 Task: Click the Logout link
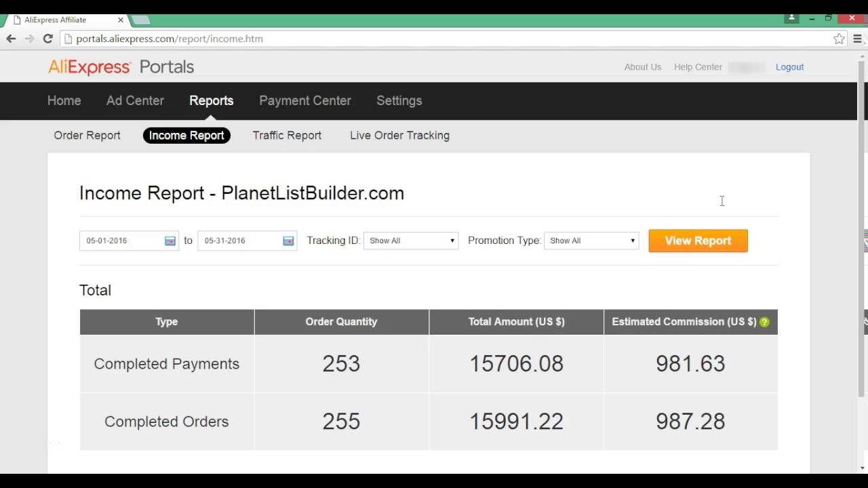pyautogui.click(x=789, y=67)
